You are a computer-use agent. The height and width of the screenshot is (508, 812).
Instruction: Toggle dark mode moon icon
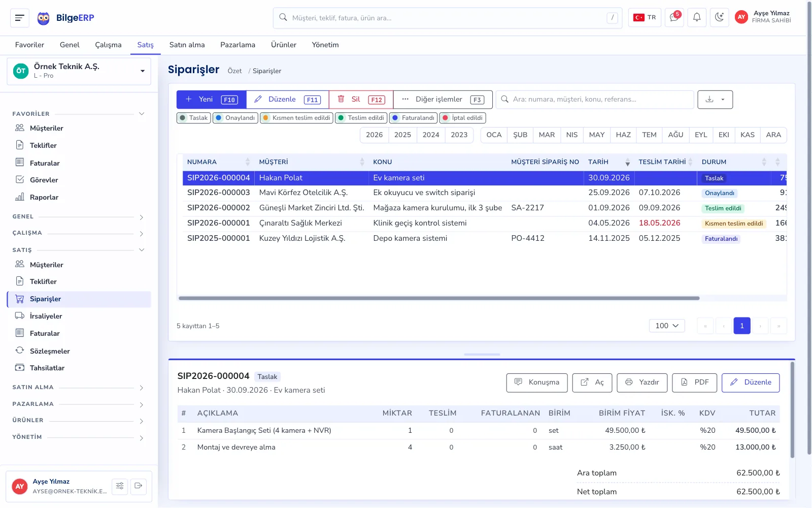[719, 18]
